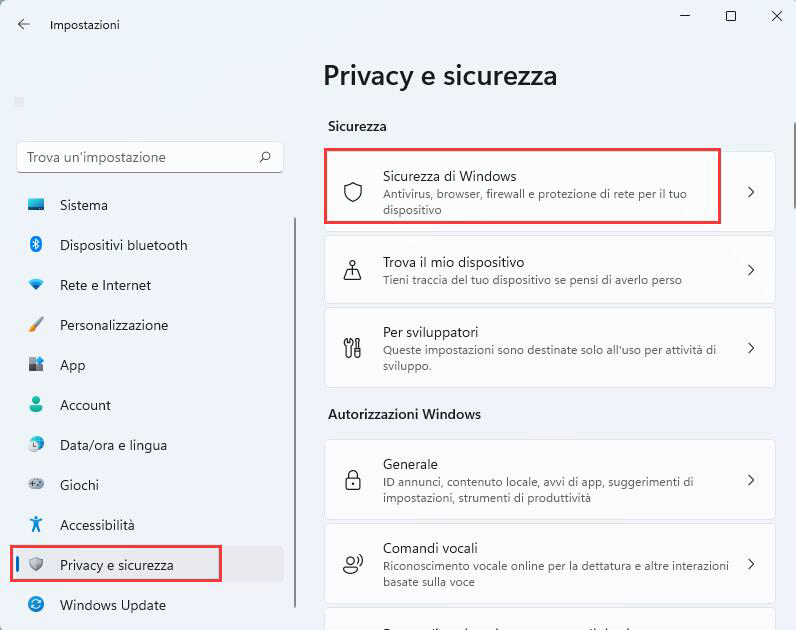
Task: Expand Per sviluppatori chevron arrow
Action: coord(751,348)
